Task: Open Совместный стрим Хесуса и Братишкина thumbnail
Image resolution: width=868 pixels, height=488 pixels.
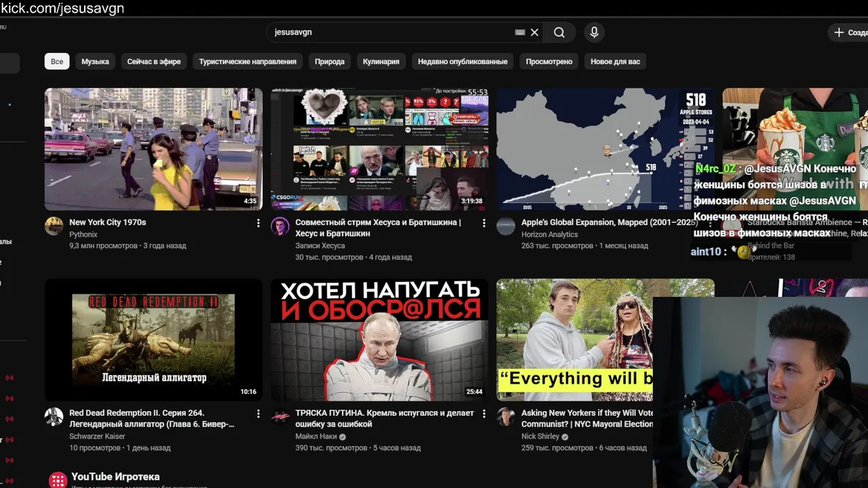Action: [379, 149]
